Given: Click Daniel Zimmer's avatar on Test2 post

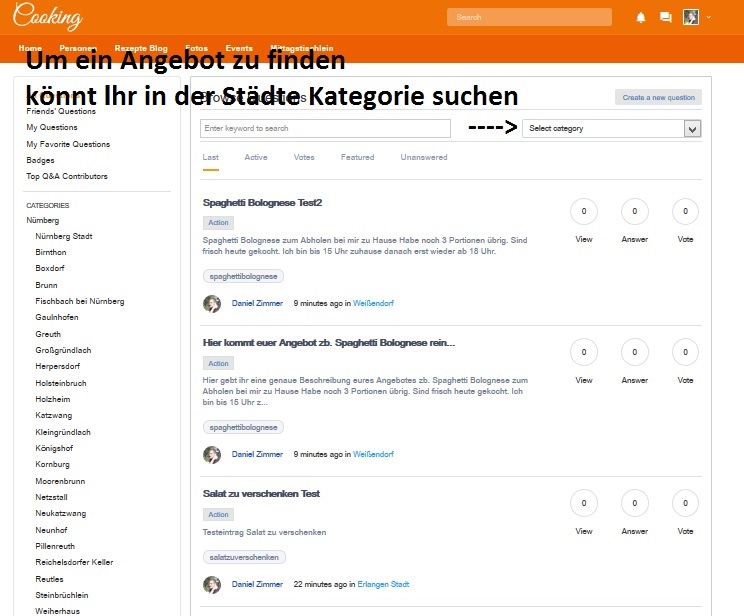Looking at the screenshot, I should 212,303.
